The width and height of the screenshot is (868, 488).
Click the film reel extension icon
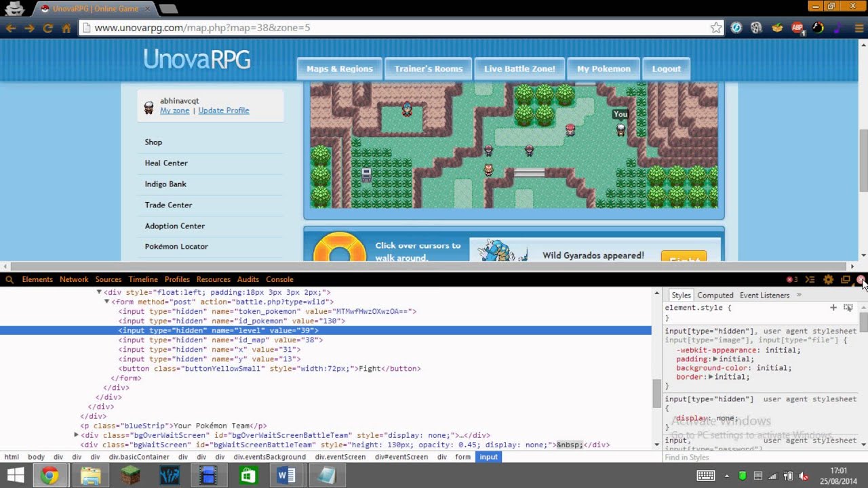[756, 28]
